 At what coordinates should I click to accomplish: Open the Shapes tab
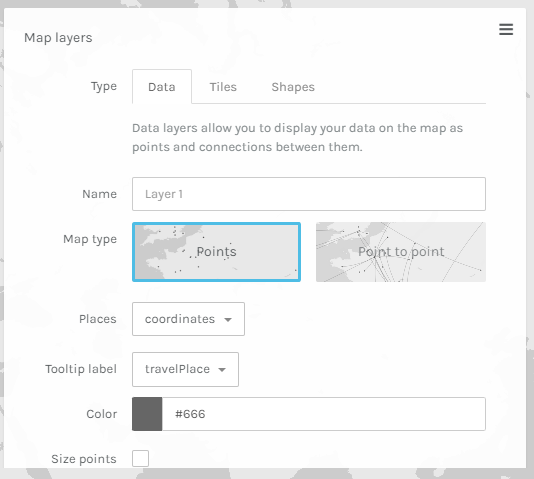click(x=293, y=87)
